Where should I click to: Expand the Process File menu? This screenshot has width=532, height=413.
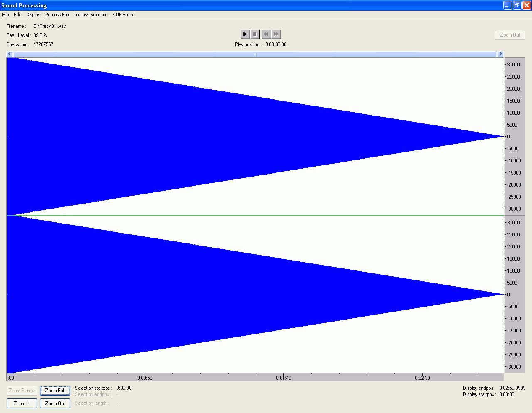[57, 15]
